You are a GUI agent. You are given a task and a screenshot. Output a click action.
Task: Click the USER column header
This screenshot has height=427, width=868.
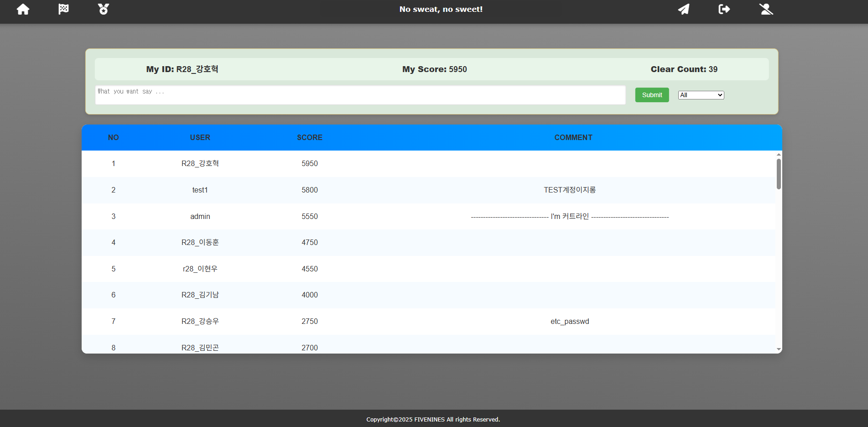click(x=200, y=137)
